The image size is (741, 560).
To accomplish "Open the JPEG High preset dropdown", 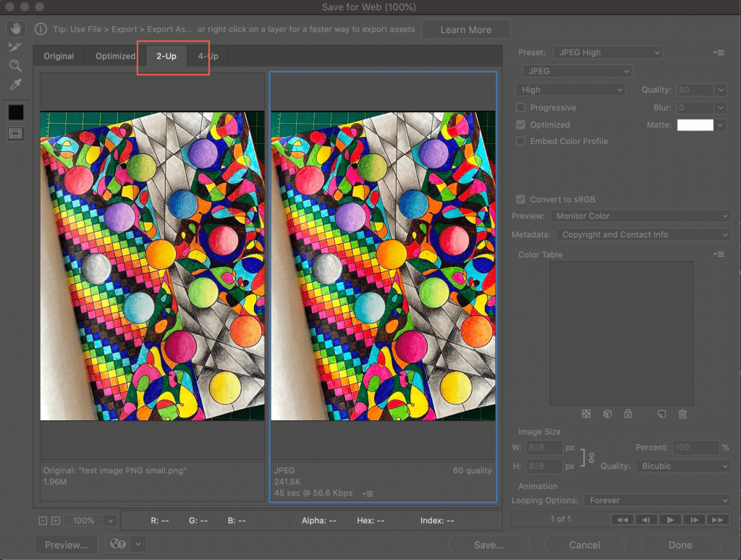I will click(607, 52).
